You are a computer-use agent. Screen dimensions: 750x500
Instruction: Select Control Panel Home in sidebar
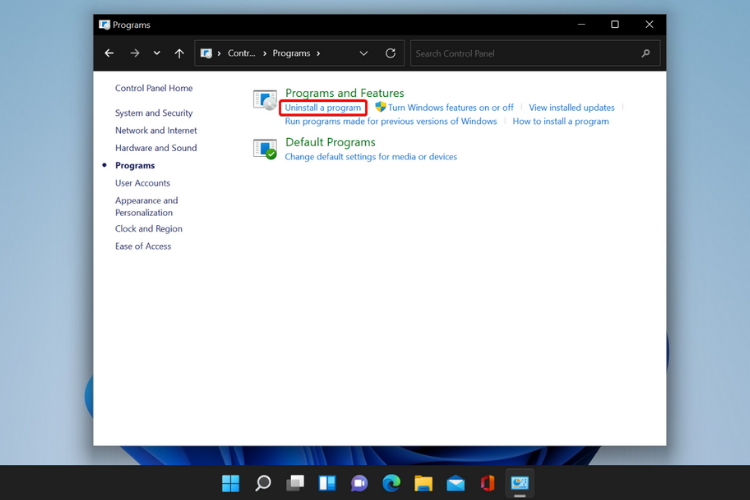(x=153, y=88)
